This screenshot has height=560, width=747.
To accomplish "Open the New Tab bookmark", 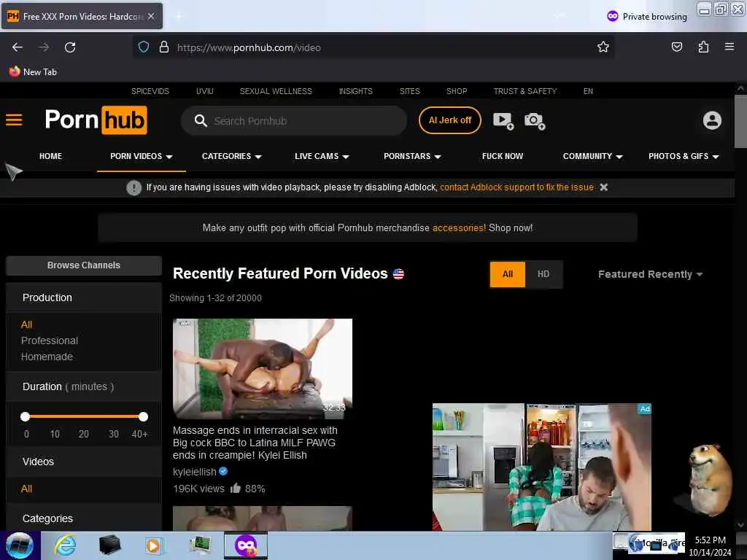I will pos(32,72).
